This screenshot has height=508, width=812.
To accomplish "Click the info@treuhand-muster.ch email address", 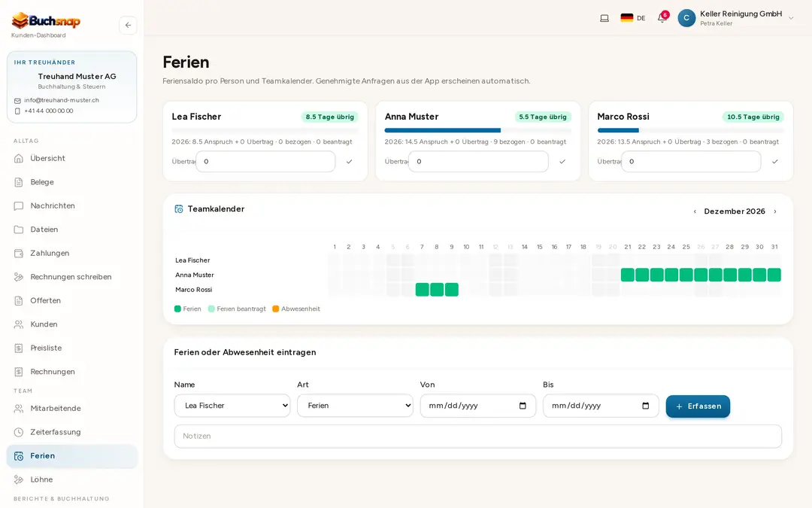I will click(62, 101).
